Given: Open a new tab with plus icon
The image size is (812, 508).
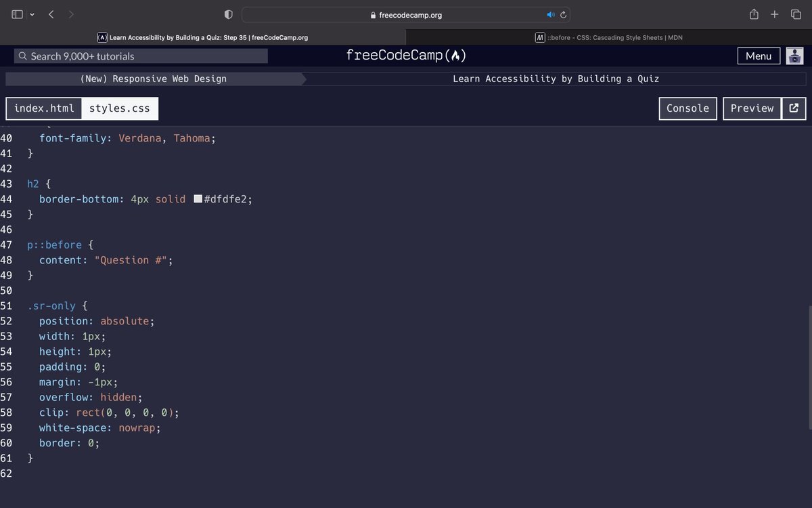Looking at the screenshot, I should [775, 14].
